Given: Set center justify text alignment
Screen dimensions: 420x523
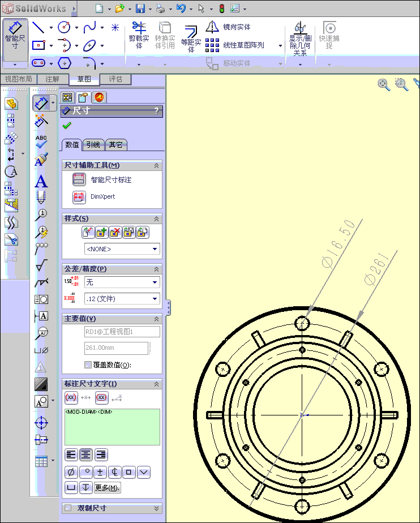Looking at the screenshot, I should click(x=85, y=455).
